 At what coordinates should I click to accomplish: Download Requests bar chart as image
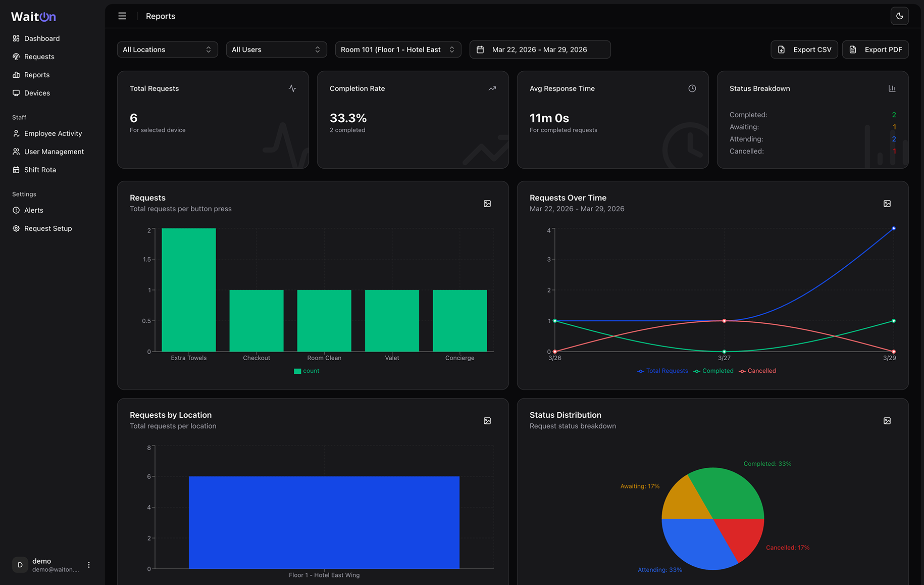pyautogui.click(x=487, y=204)
